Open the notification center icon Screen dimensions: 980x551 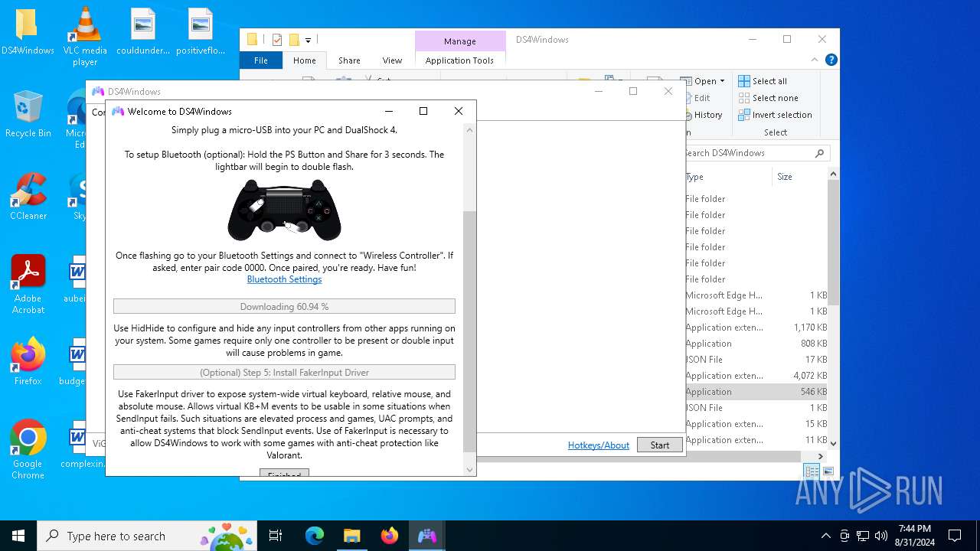click(955, 536)
